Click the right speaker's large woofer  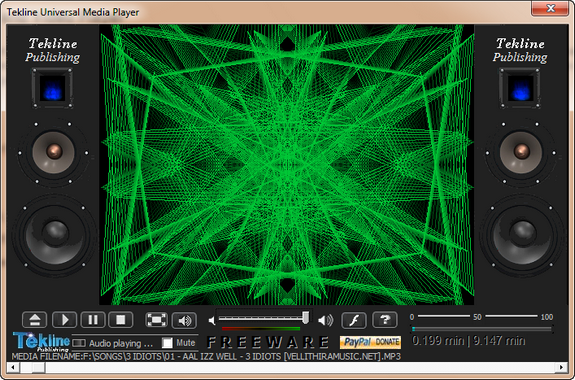coord(522,235)
